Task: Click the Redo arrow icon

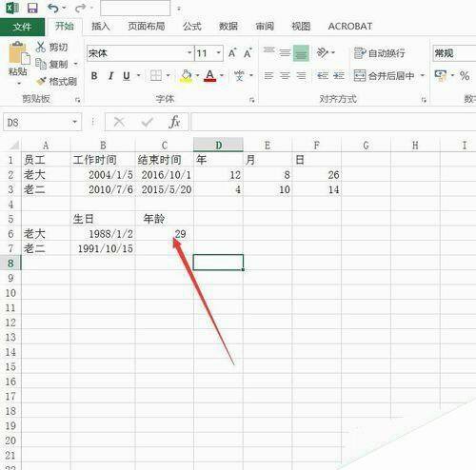Action: (81, 9)
